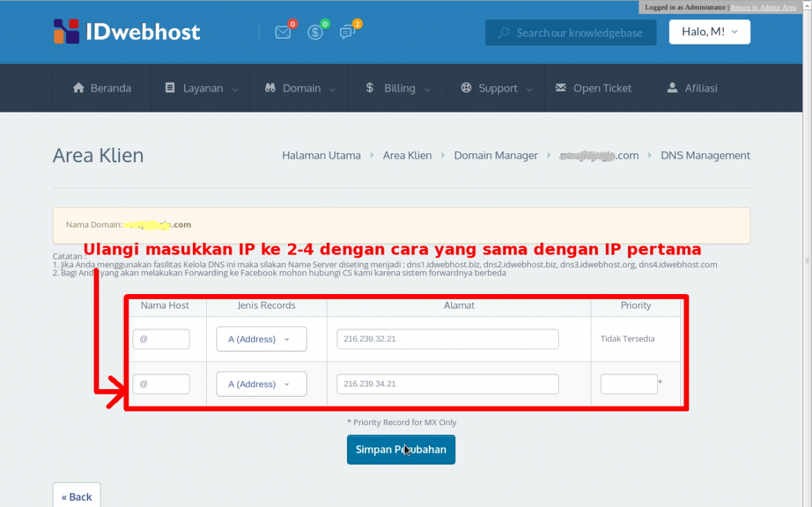Image resolution: width=812 pixels, height=507 pixels.
Task: Select the person icon next to Afiliasi
Action: pos(672,87)
